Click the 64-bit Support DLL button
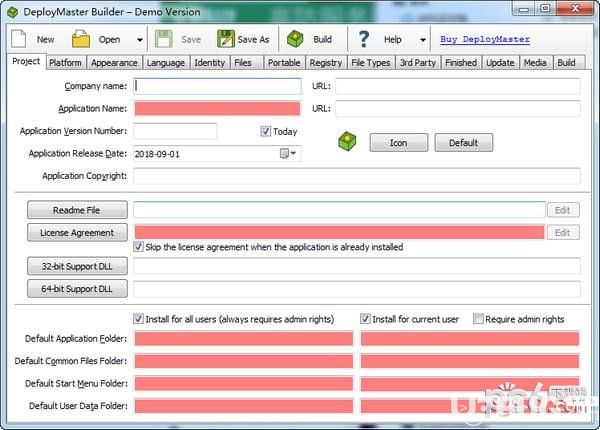The width and height of the screenshot is (600, 430). (x=77, y=289)
